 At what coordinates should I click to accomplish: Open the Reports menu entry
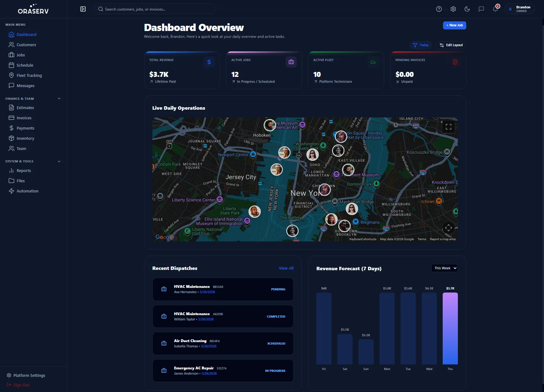24,170
